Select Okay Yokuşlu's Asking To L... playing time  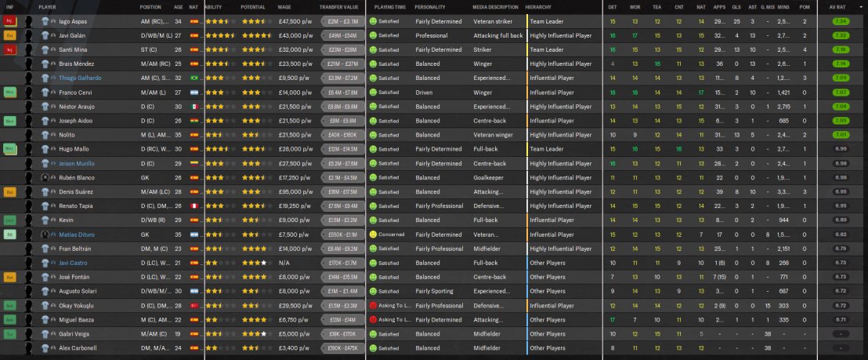click(396, 305)
